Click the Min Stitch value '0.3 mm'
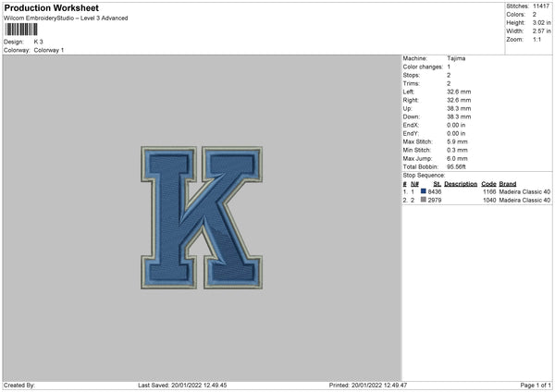Viewport: 555px width, 392px height. tap(457, 150)
